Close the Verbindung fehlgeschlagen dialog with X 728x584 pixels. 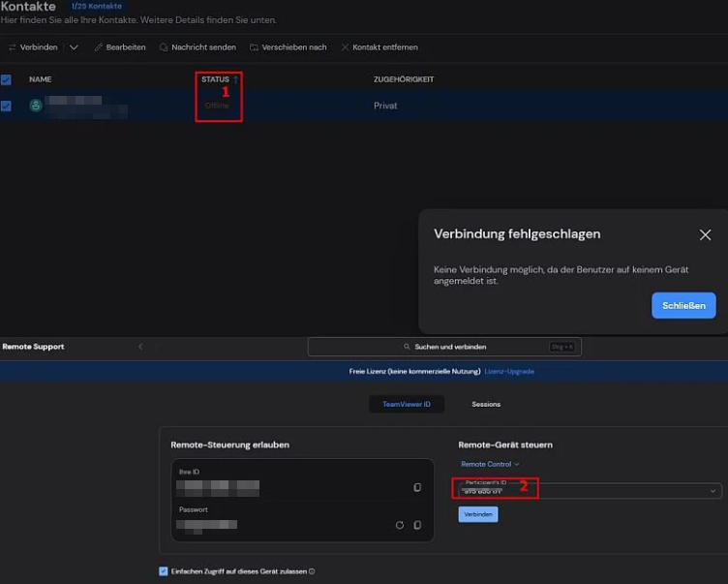705,235
